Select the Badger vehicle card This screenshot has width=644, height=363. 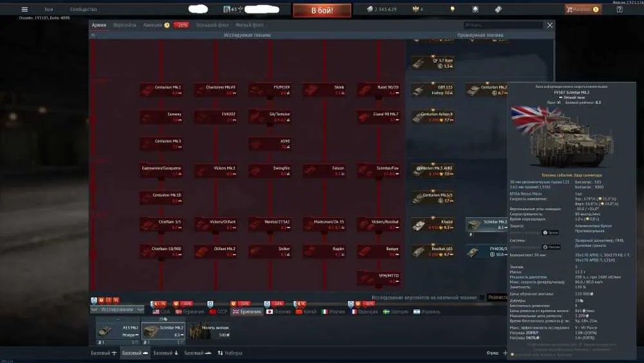tap(379, 251)
